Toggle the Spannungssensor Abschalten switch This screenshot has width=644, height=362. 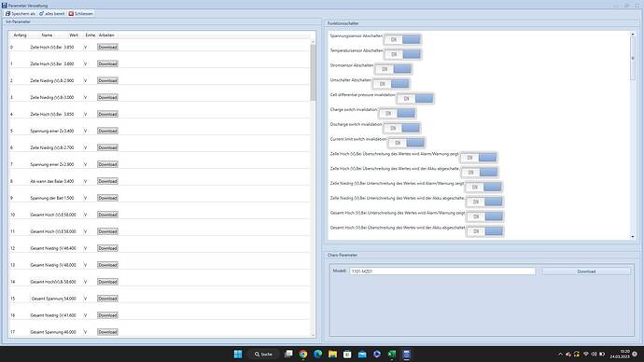402,39
